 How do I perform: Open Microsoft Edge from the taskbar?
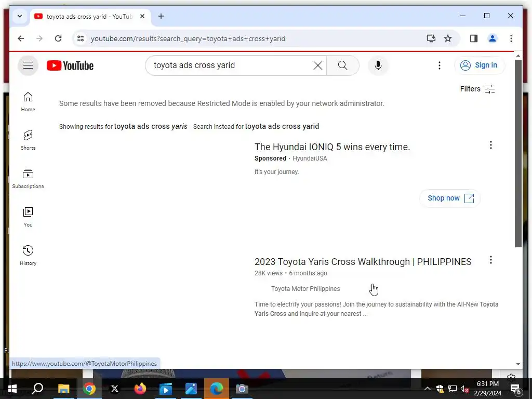pyautogui.click(x=217, y=389)
